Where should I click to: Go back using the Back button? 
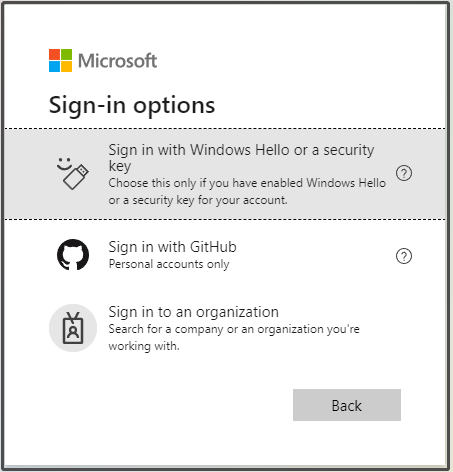[347, 405]
